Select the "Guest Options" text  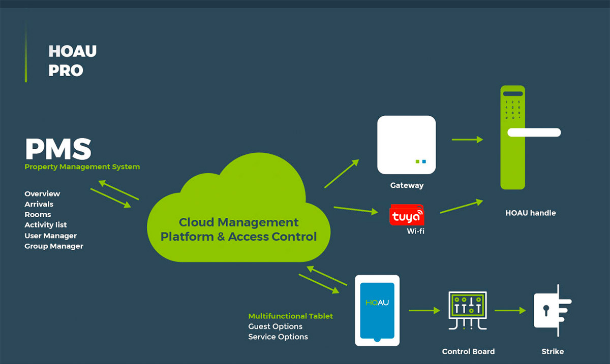(x=275, y=326)
